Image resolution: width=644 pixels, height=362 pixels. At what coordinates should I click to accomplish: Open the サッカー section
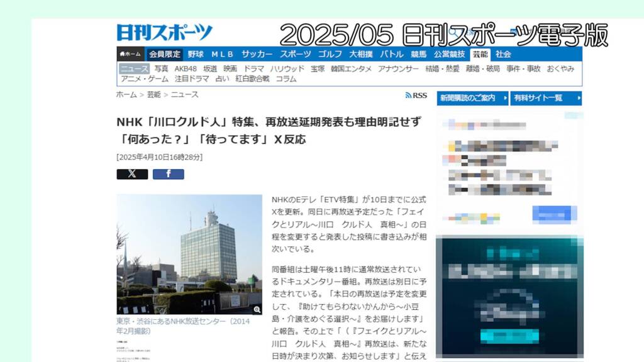257,54
